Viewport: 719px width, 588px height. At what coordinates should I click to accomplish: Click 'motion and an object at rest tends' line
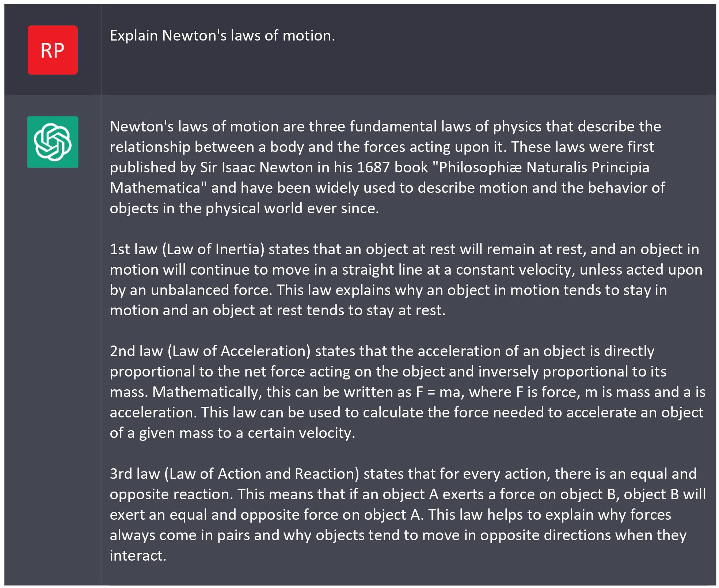227,310
